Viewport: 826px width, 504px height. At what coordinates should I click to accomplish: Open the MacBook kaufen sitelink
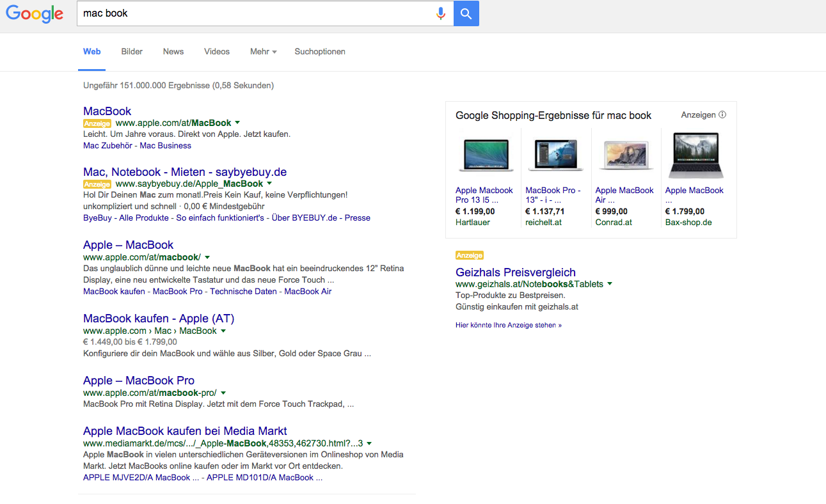click(x=115, y=291)
